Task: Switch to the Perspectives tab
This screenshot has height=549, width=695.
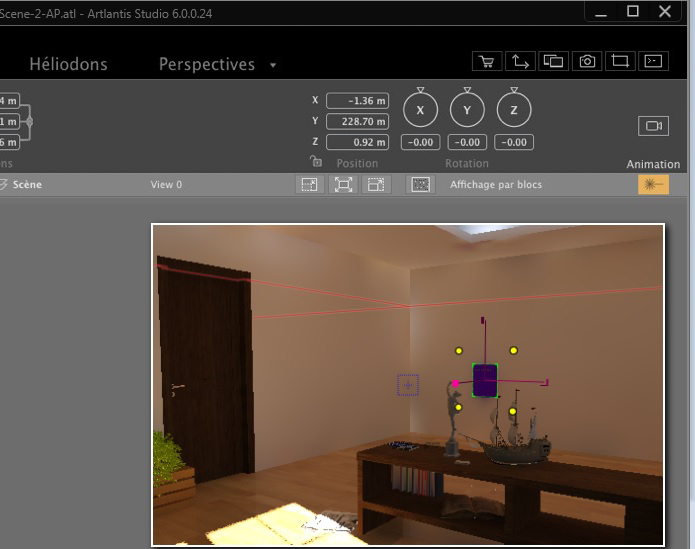Action: [207, 64]
